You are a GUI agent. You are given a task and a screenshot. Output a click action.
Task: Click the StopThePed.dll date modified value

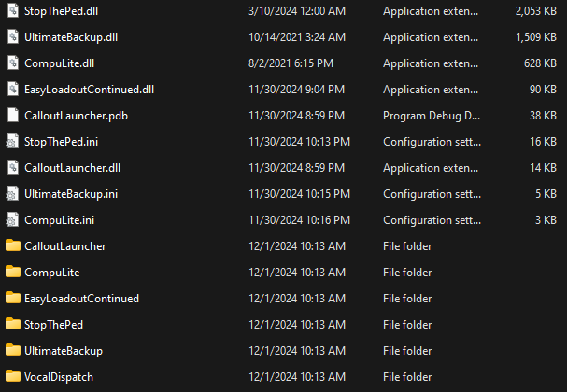295,10
